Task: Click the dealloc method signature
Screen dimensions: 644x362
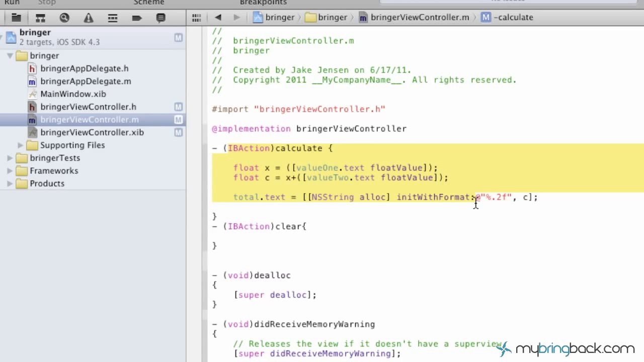Action: (251, 276)
